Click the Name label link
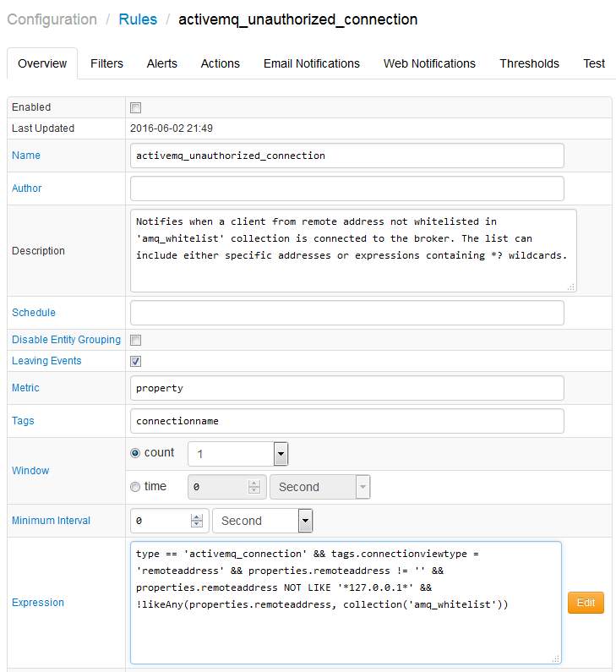 pyautogui.click(x=26, y=156)
